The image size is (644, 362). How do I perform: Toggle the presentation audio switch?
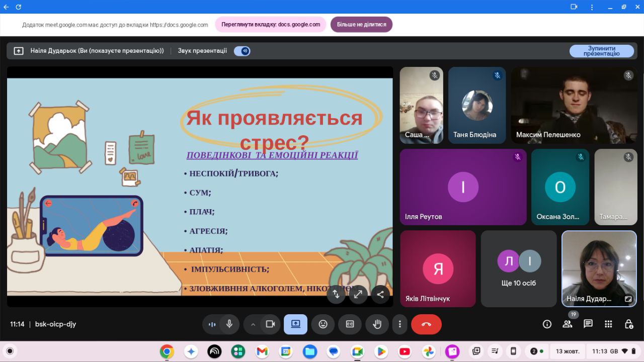tap(242, 51)
